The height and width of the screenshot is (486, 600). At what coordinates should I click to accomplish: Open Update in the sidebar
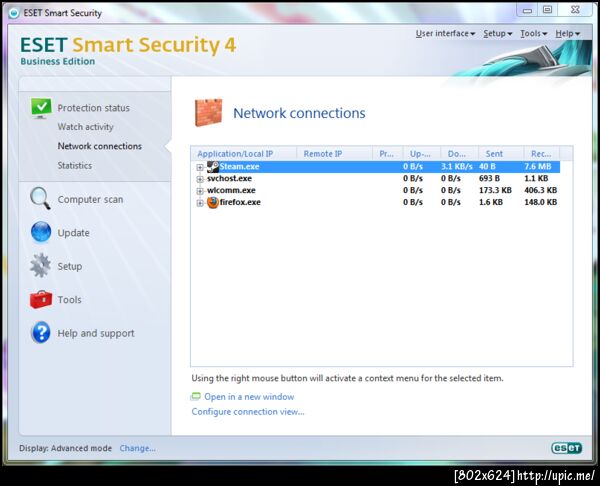click(73, 233)
